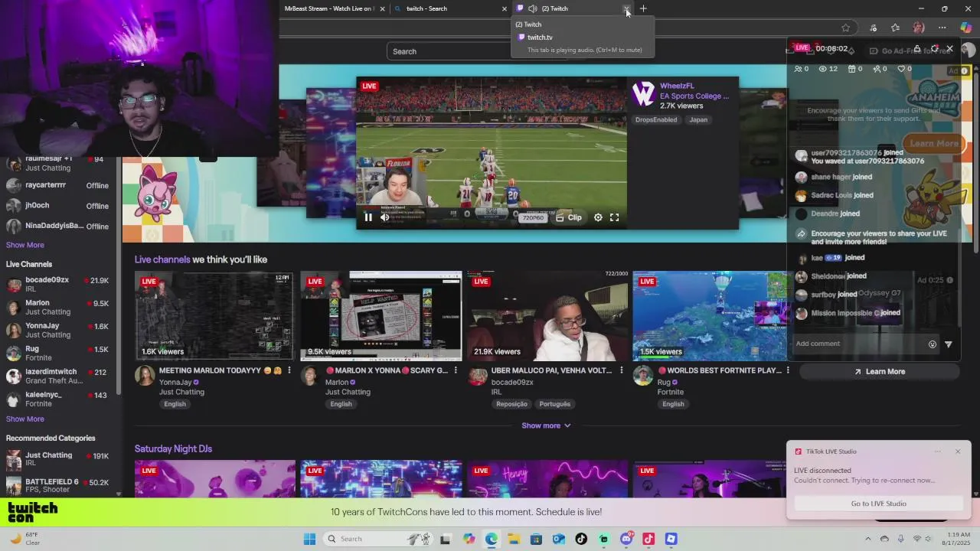This screenshot has width=980, height=551.
Task: Open options menu for UBER MALUCO card
Action: (x=622, y=370)
